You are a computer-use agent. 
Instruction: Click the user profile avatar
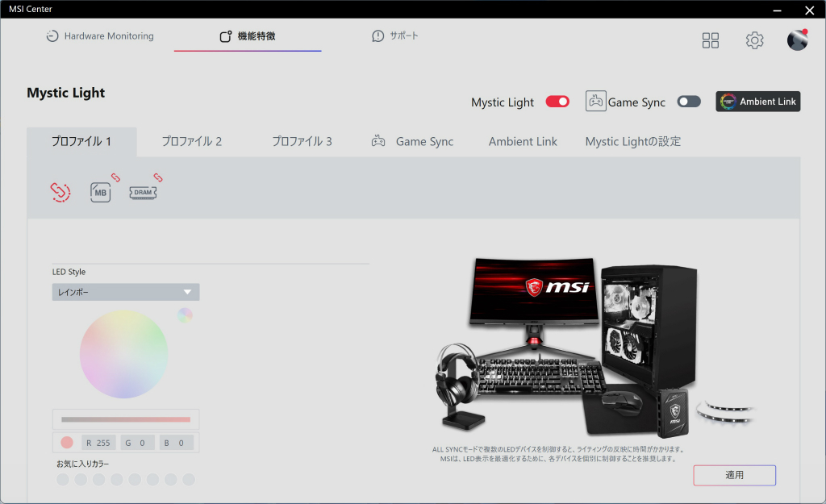pos(797,40)
